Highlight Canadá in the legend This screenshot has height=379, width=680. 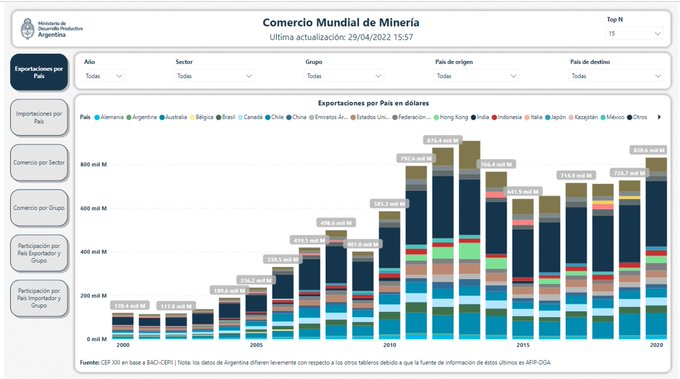[250, 117]
